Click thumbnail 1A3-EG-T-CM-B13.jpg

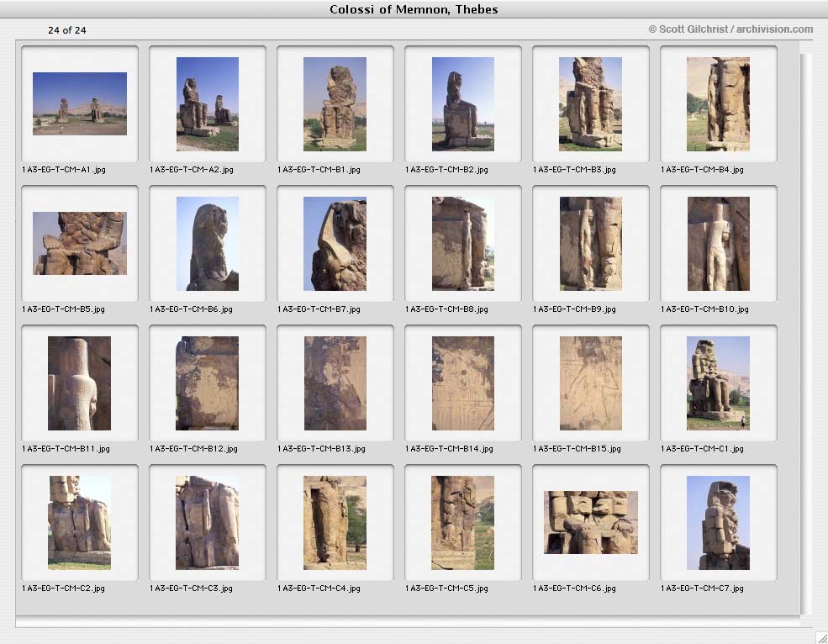coord(335,383)
